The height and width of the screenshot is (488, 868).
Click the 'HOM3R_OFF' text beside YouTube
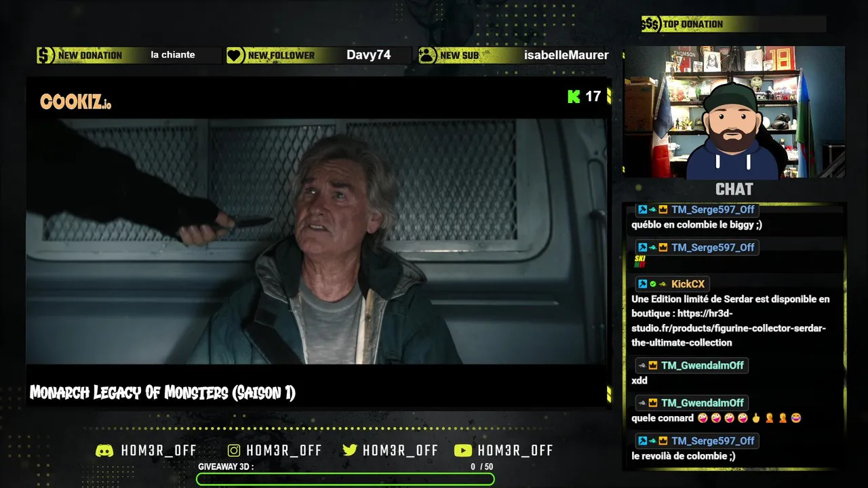[x=515, y=451]
